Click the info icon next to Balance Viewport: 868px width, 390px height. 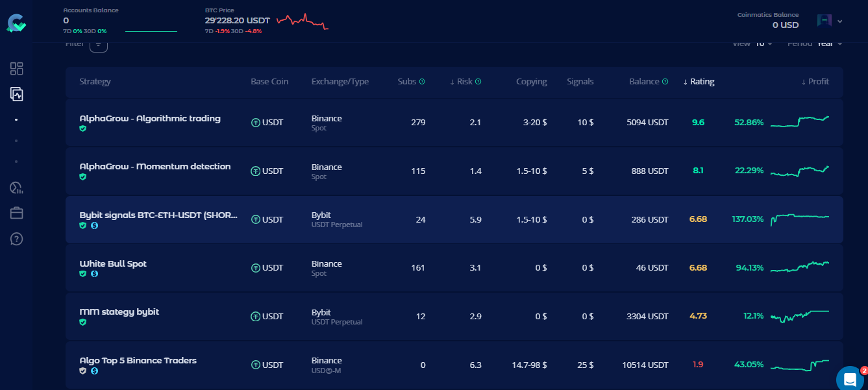[x=665, y=82]
